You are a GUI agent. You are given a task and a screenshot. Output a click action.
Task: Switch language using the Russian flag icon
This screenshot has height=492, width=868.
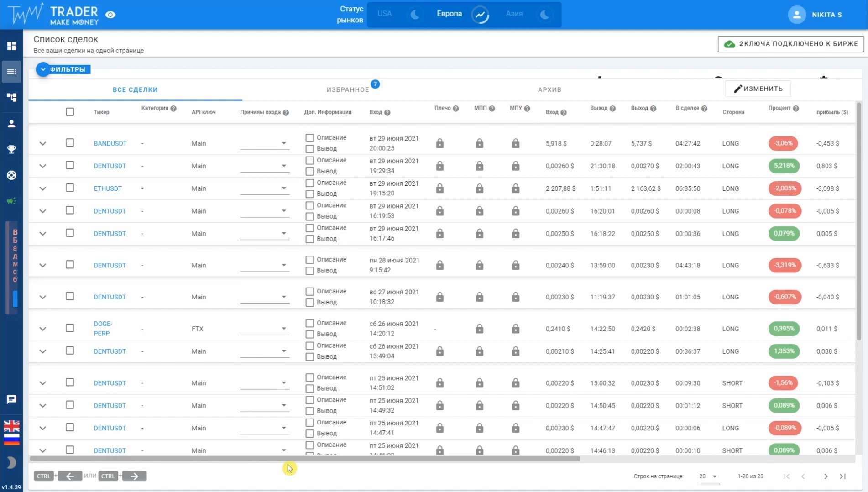coord(11,439)
